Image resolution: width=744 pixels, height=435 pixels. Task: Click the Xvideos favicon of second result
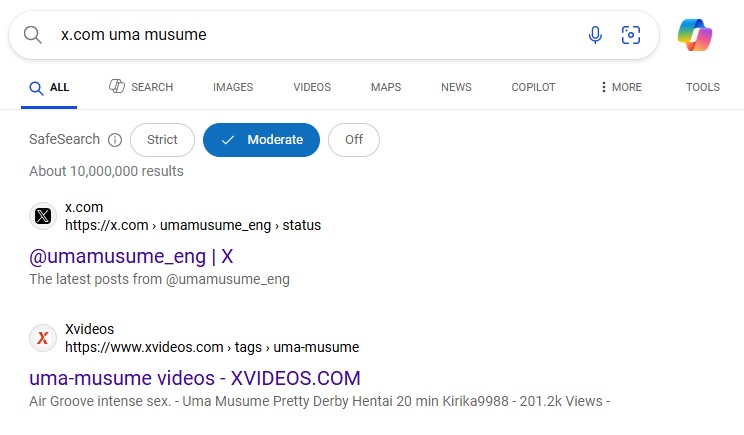pos(43,338)
